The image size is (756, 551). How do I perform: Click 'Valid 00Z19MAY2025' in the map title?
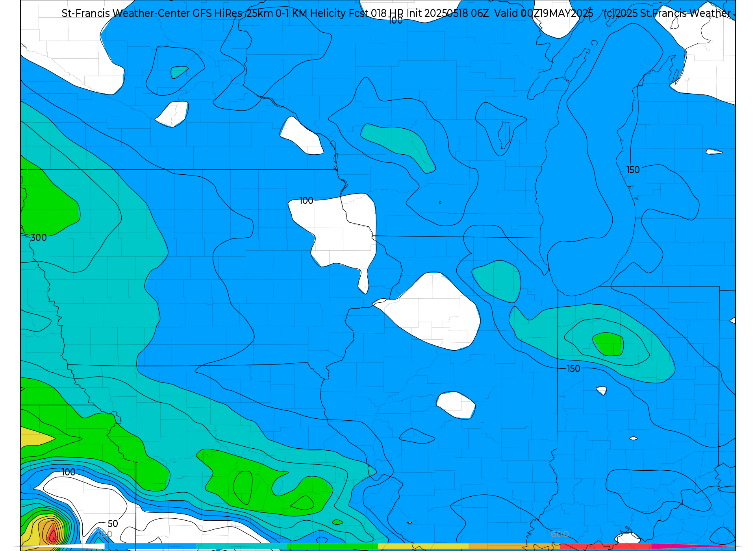pyautogui.click(x=544, y=13)
